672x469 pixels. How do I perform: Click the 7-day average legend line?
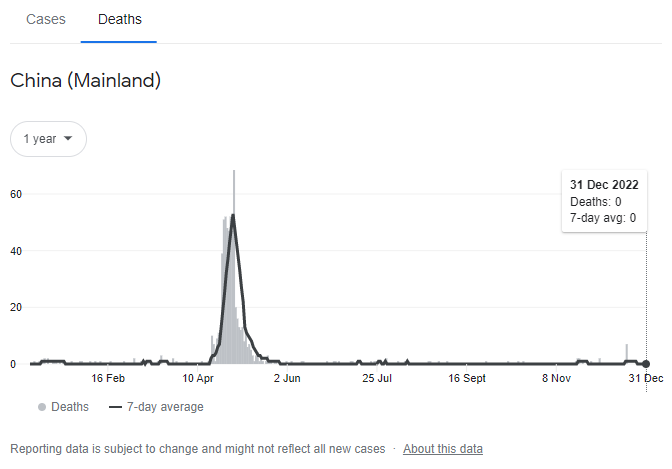tap(115, 407)
